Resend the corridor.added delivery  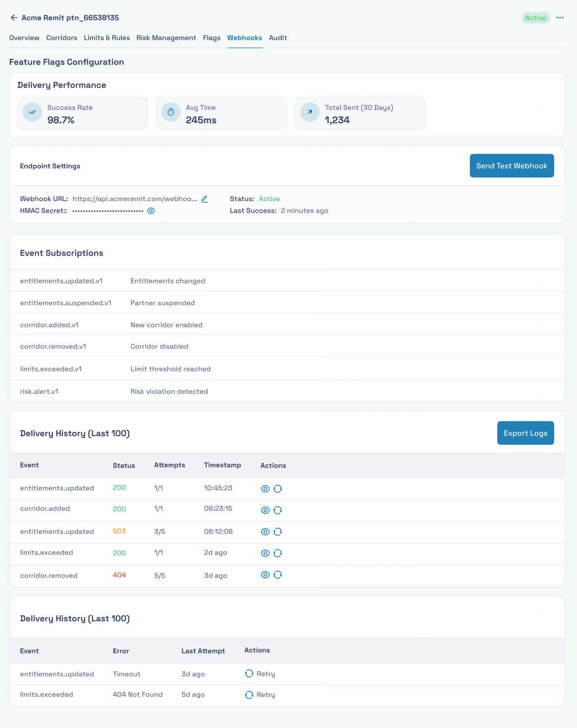278,510
